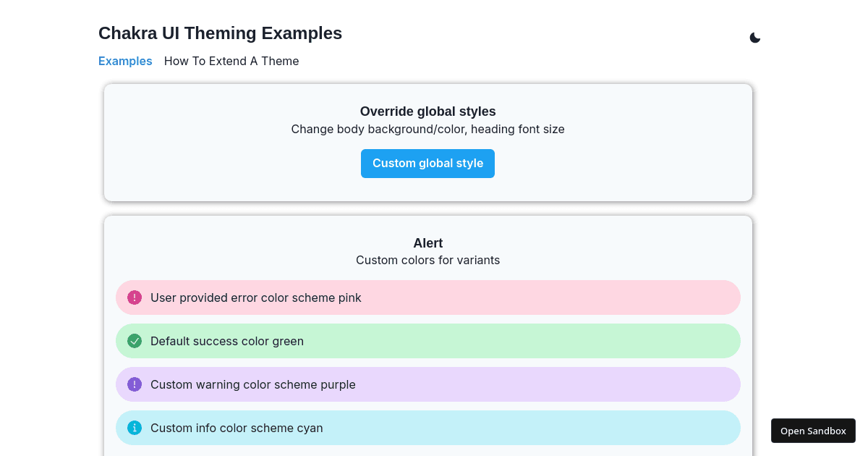Click the Custom colors for variants subtitle
868x456 pixels.
[427, 260]
